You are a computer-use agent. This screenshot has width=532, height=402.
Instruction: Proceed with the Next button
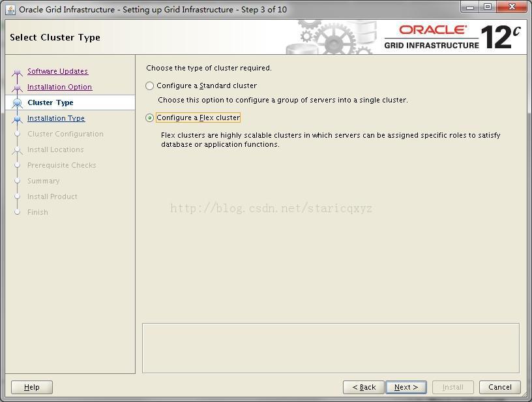(406, 387)
